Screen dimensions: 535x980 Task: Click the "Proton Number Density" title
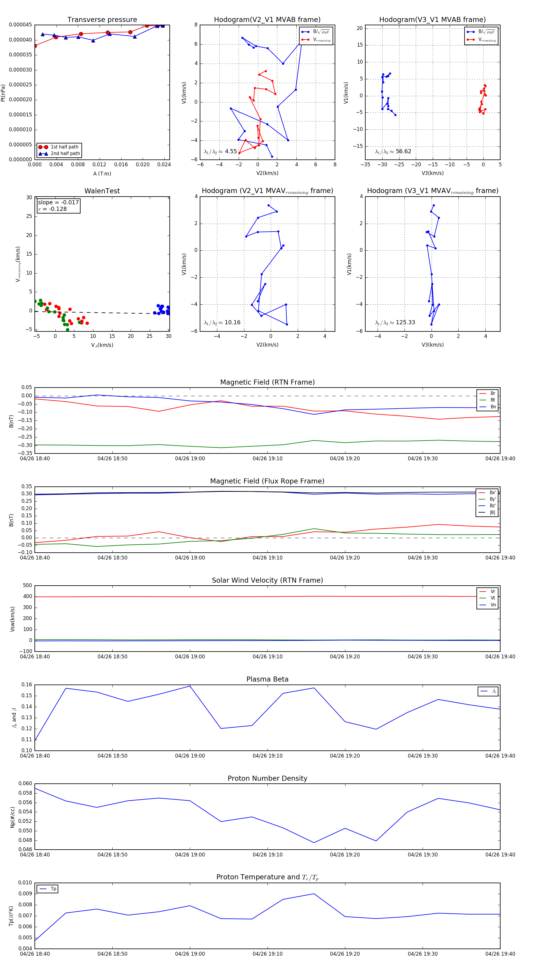(x=267, y=778)
